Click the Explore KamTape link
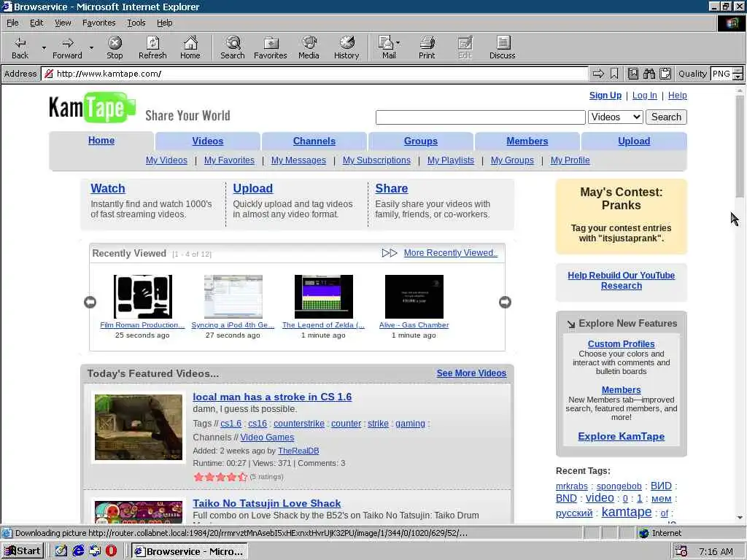This screenshot has width=747, height=560. point(622,437)
